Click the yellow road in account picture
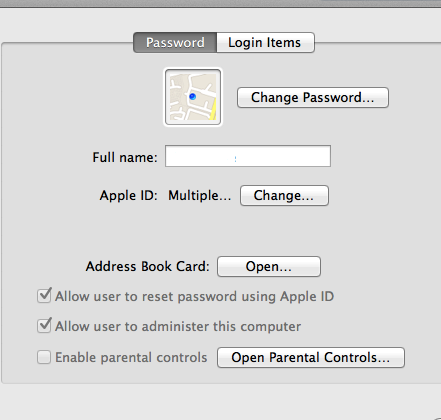The image size is (441, 420). [x=213, y=110]
